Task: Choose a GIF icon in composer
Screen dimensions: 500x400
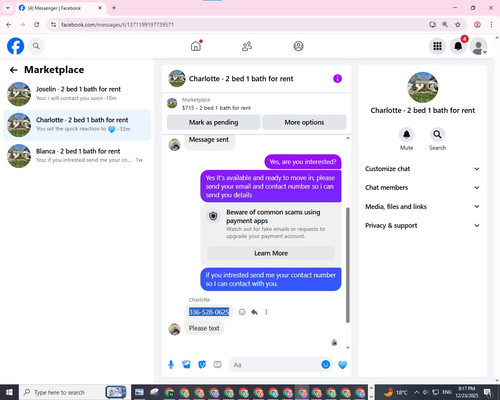Action: 217,365
